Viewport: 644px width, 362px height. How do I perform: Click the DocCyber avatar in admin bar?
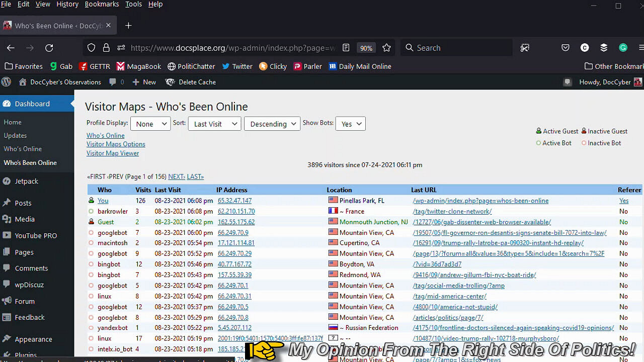point(638,82)
